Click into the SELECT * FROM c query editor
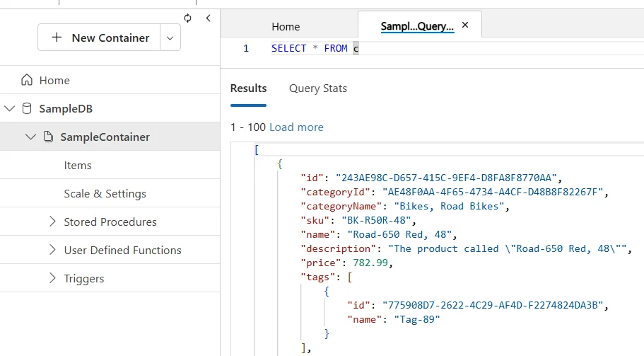The image size is (644, 356). pyautogui.click(x=424, y=48)
